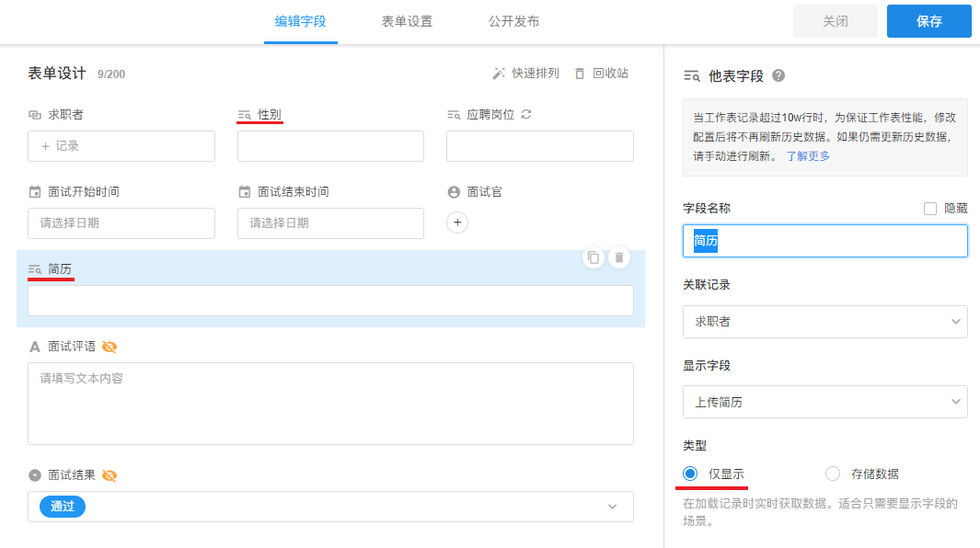Expand the 面试结果 dropdown with 通过
980x548 pixels.
pyautogui.click(x=330, y=507)
